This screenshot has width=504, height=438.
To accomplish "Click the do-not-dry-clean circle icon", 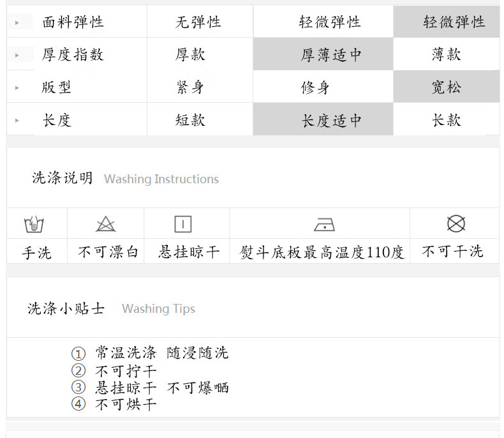I will point(456,224).
